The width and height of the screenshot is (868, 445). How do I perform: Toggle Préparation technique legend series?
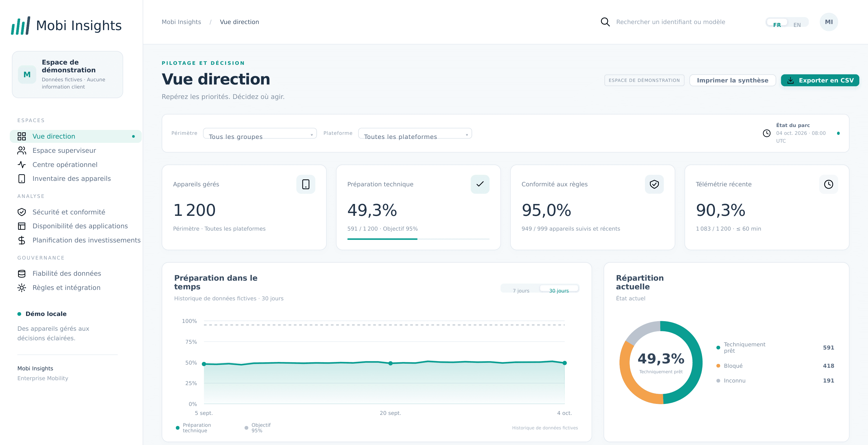pyautogui.click(x=194, y=428)
